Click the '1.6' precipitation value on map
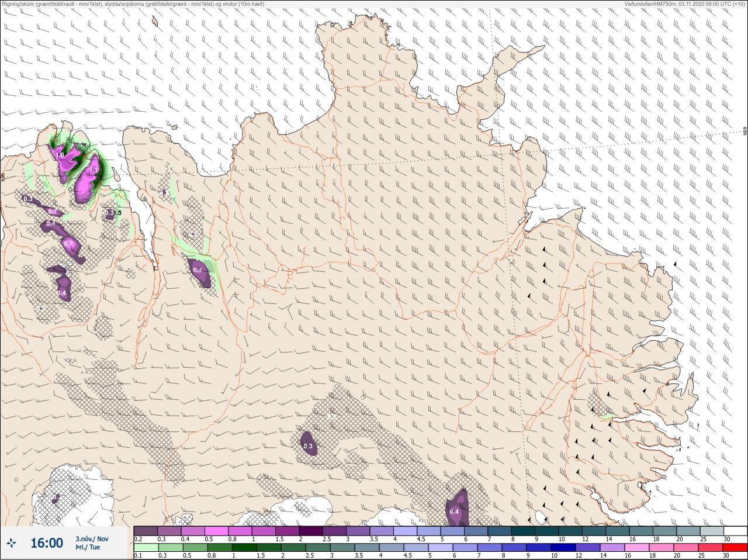Image resolution: width=748 pixels, height=560 pixels. pos(60,154)
